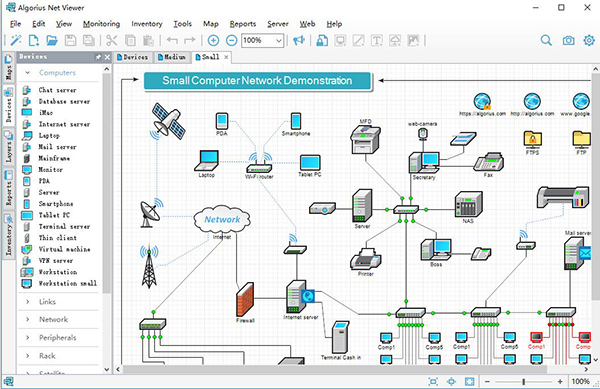Switch to the Medium map tab
This screenshot has height=389, width=600.
pyautogui.click(x=172, y=57)
